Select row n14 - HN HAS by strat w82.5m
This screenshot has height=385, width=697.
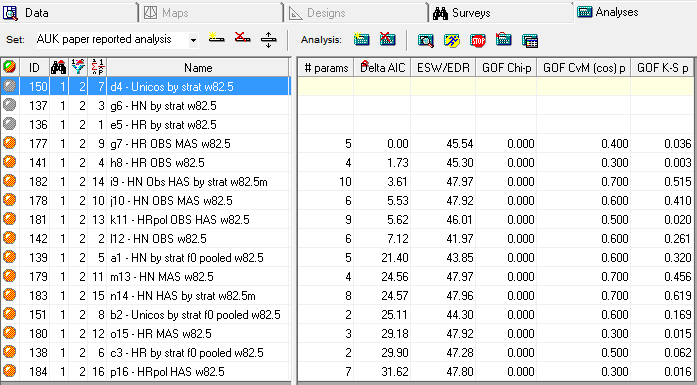click(x=145, y=296)
